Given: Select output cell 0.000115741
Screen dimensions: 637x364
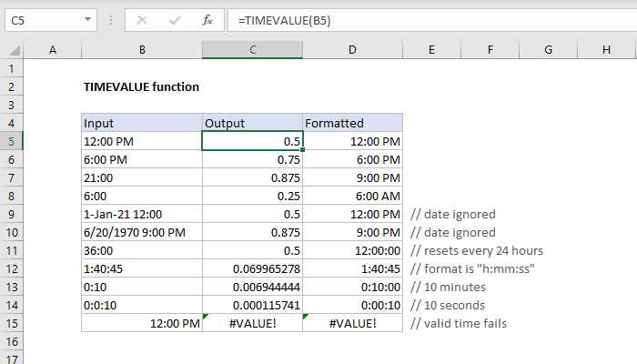Looking at the screenshot, I should tap(252, 305).
